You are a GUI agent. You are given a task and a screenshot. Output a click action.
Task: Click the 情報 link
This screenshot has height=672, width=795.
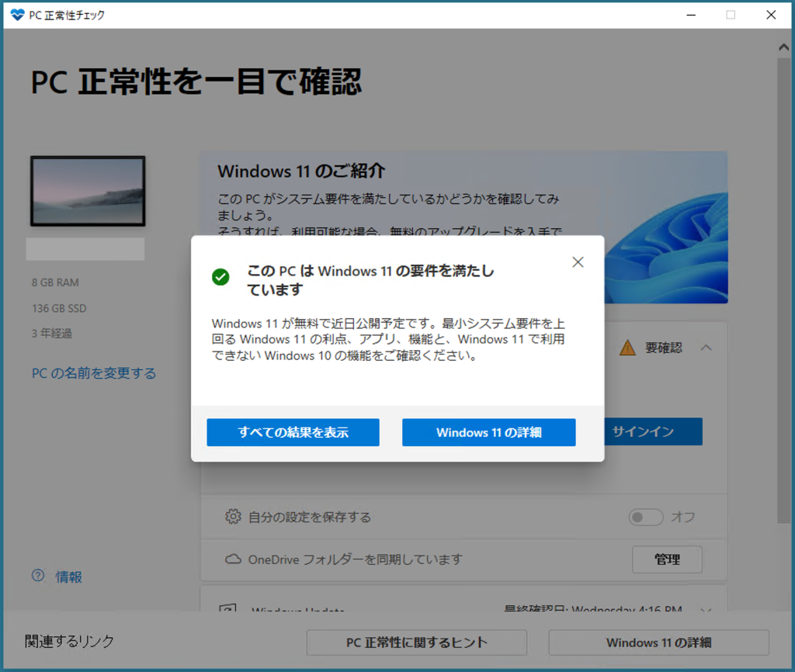point(69,577)
